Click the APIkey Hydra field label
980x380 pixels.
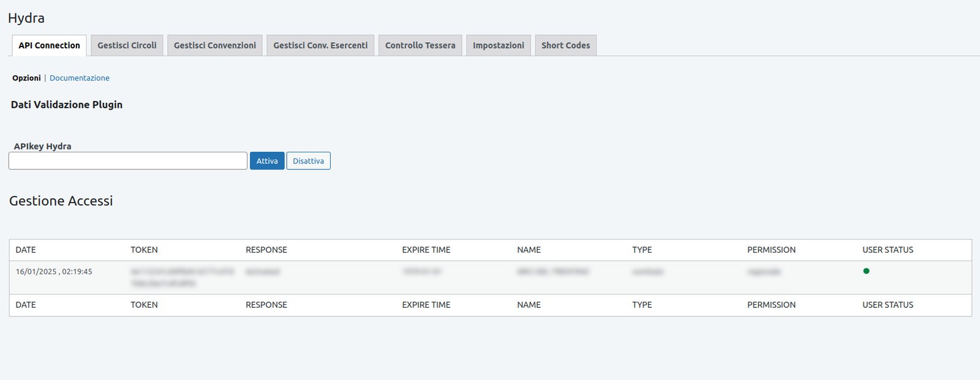point(42,146)
